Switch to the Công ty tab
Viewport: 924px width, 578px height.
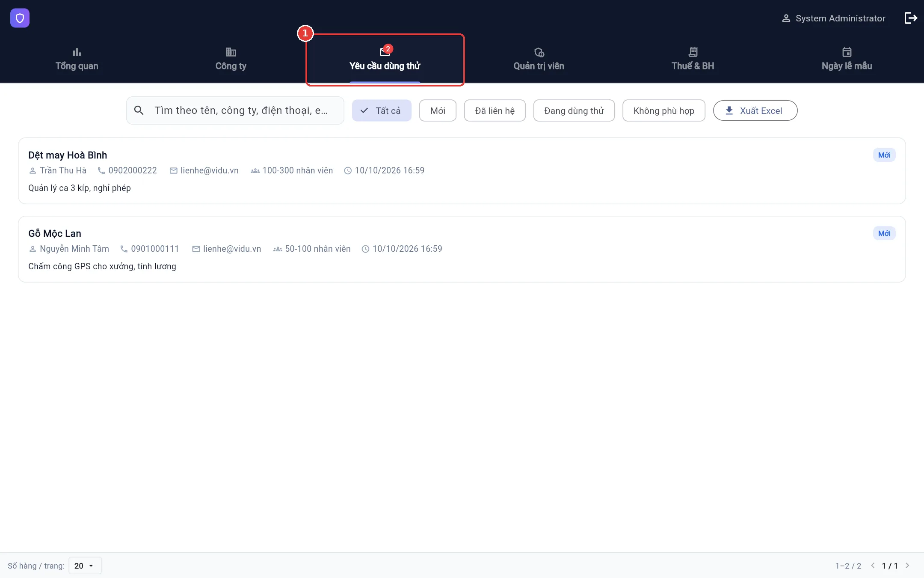tap(231, 59)
